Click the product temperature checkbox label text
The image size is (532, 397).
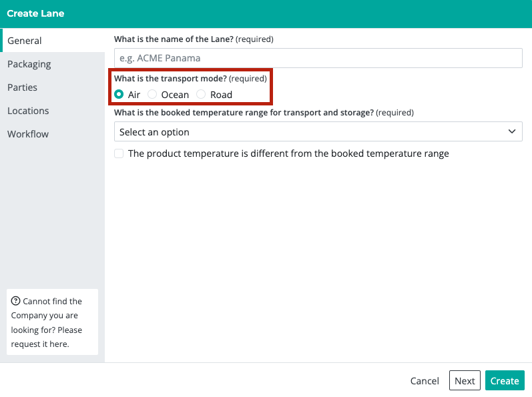(288, 153)
